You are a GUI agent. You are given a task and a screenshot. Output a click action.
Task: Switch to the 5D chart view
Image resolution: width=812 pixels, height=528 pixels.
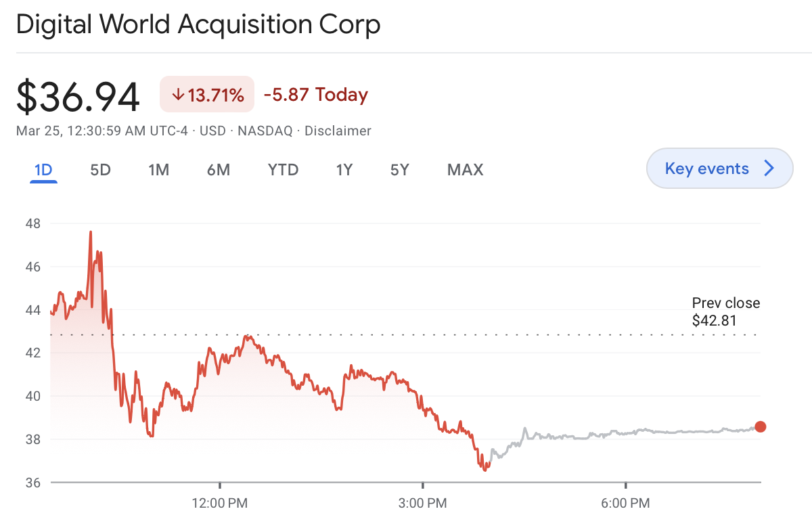coord(99,170)
